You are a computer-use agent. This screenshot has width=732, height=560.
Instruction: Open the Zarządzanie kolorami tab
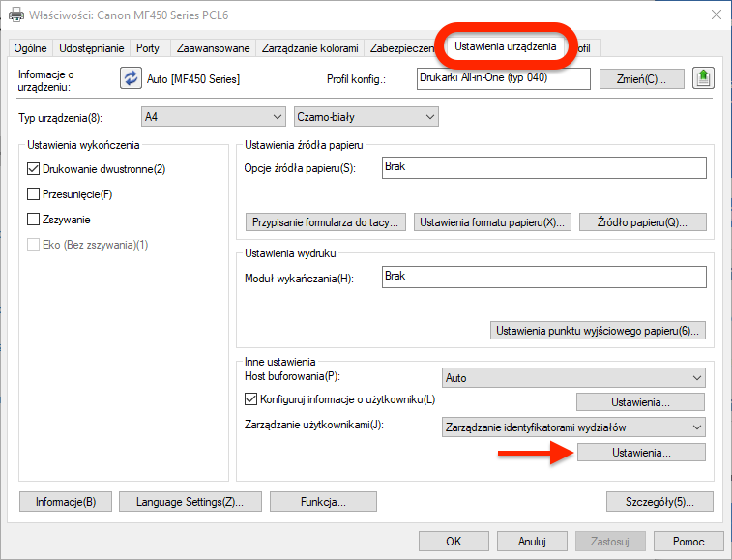point(309,48)
